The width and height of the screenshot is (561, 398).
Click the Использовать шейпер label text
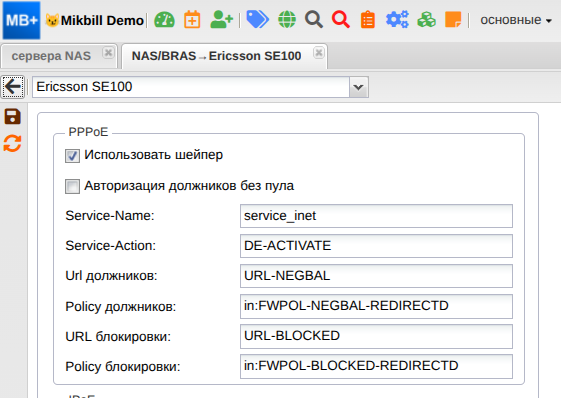point(153,155)
